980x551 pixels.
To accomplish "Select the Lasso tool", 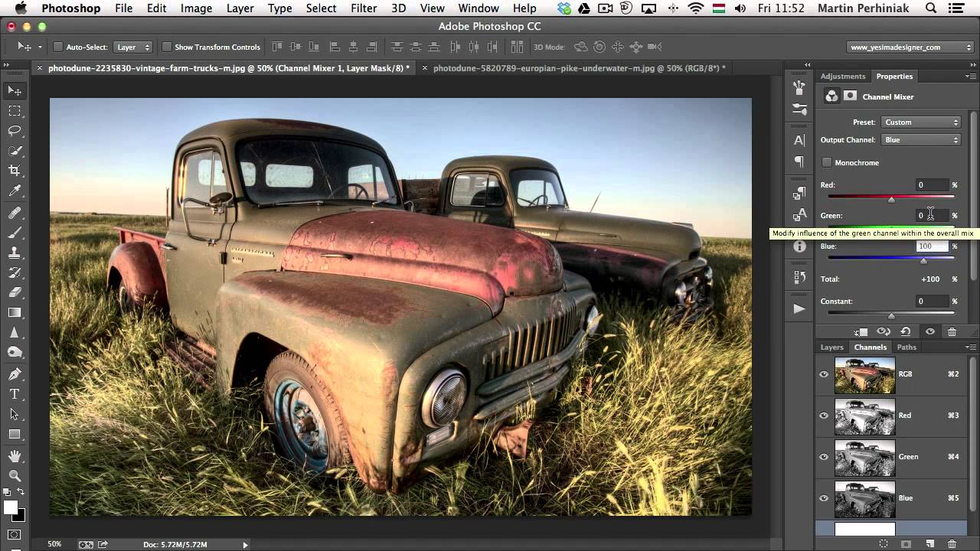I will [x=15, y=131].
